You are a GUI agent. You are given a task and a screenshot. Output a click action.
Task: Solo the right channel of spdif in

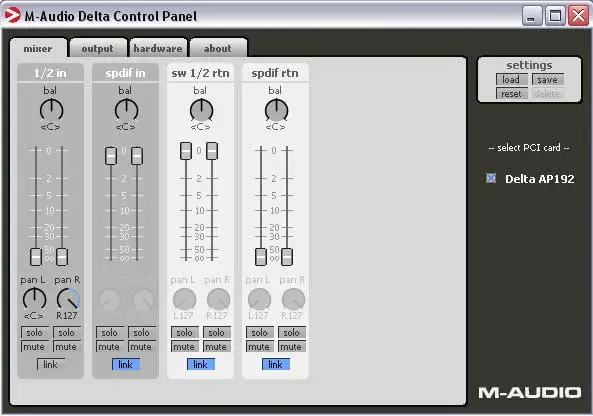coord(141,332)
